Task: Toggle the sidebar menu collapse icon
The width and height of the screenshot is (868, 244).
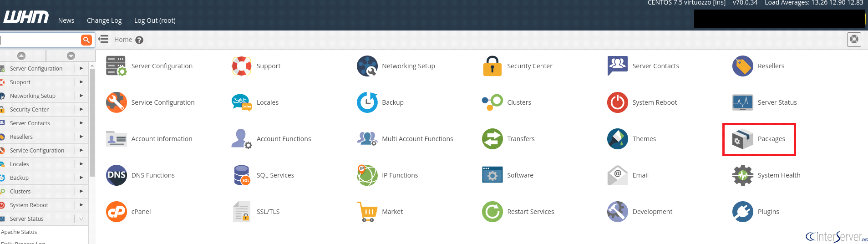Action: click(x=104, y=39)
